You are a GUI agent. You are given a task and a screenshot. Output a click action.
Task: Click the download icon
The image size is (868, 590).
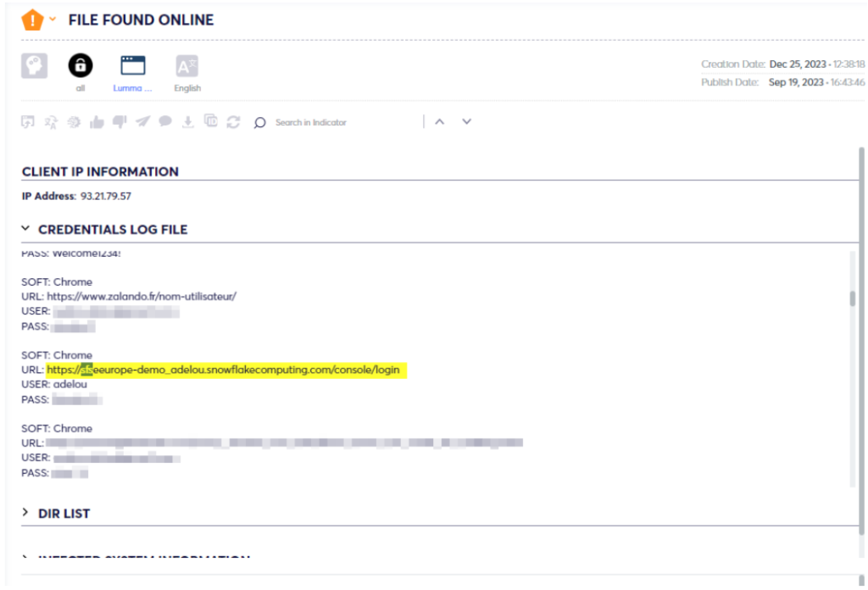coord(188,122)
